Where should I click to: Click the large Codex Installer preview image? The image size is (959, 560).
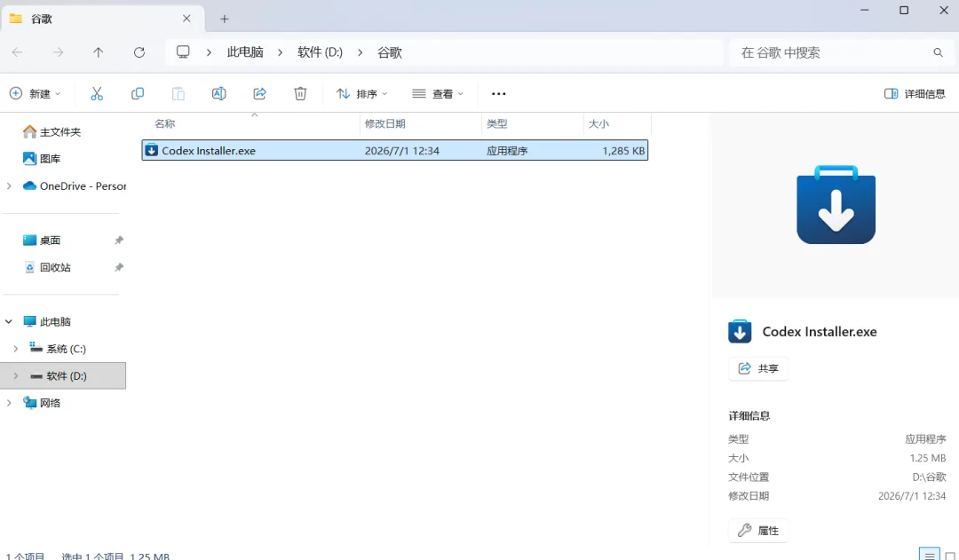[836, 205]
